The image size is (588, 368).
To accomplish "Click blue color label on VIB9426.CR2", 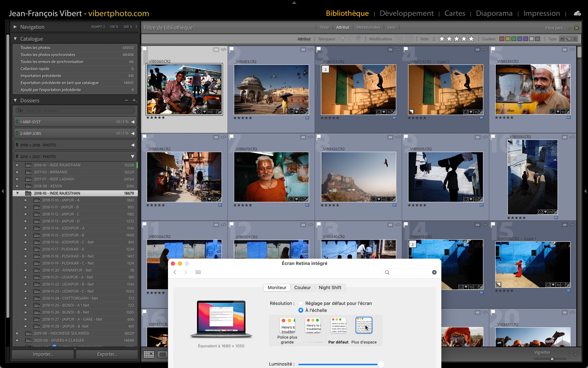I will (394, 205).
